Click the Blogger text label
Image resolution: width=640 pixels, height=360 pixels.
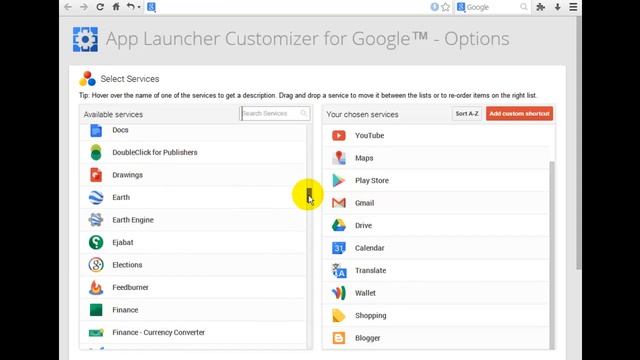[367, 338]
